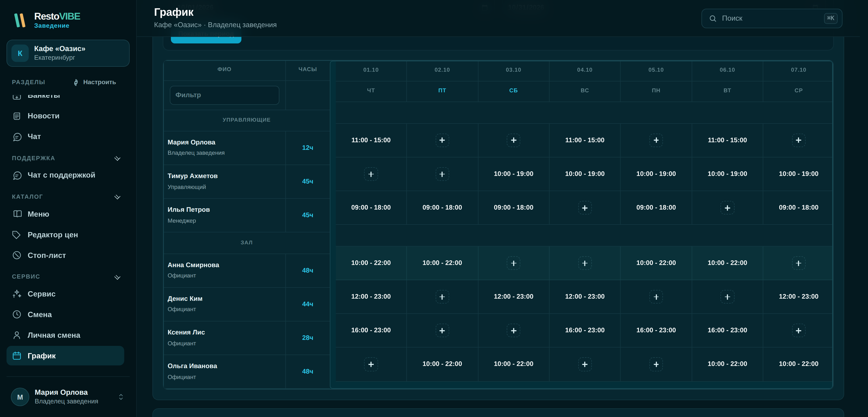Add shift for Денис Ким on 02.10
The width and height of the screenshot is (868, 417).
coord(442,297)
